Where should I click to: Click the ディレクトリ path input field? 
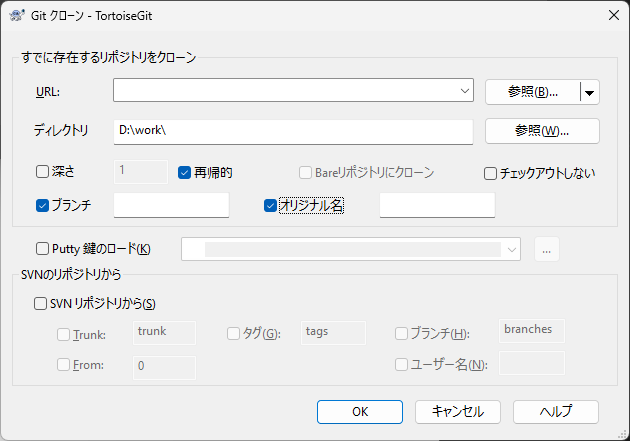[x=292, y=131]
